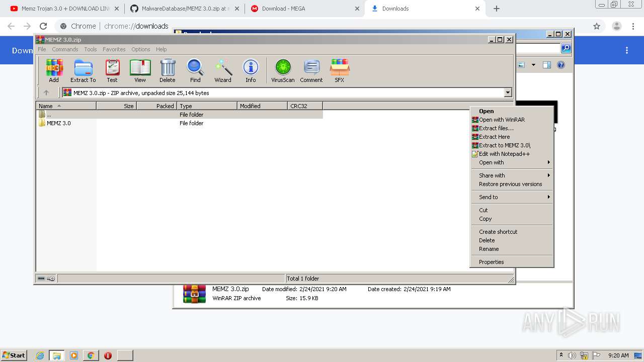Open the Commands menu
The height and width of the screenshot is (362, 644).
point(65,49)
